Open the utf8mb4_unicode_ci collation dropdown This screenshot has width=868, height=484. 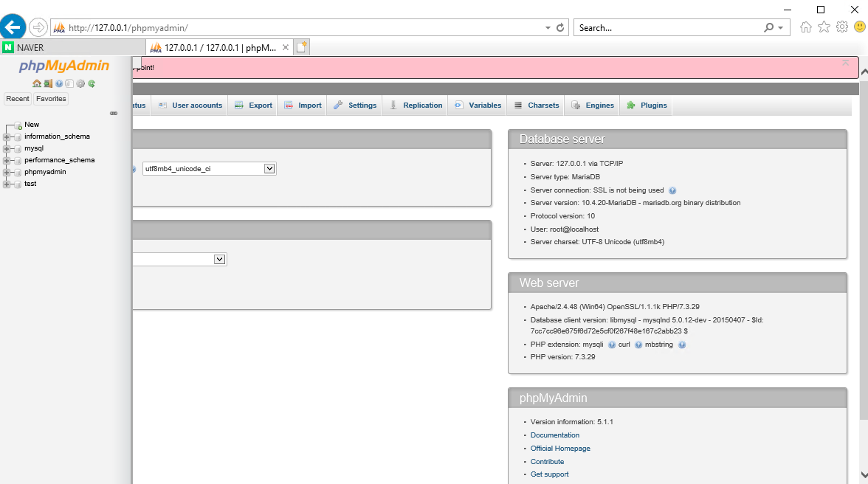pos(210,169)
